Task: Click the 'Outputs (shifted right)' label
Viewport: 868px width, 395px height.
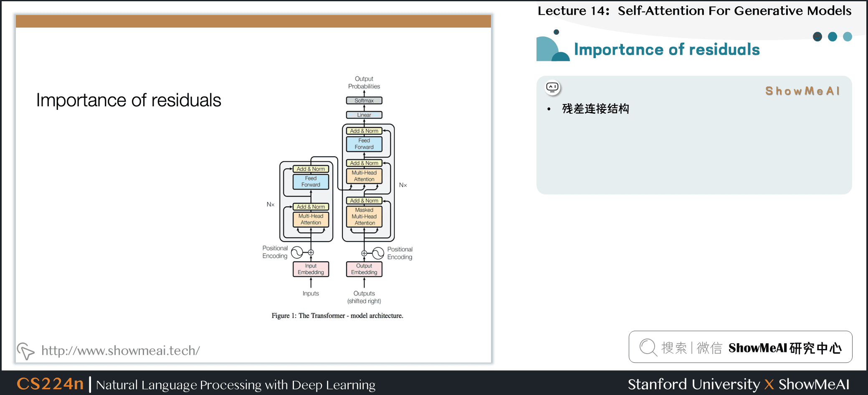Action: pyautogui.click(x=364, y=297)
